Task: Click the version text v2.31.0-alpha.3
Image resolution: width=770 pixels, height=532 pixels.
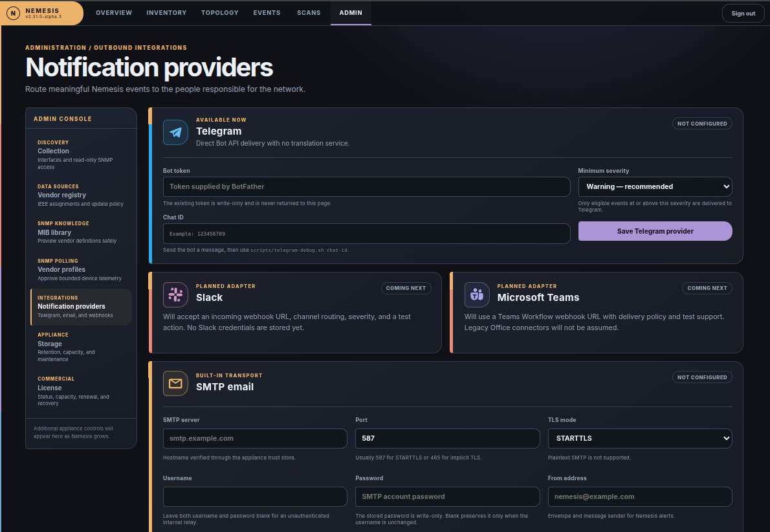Action: point(44,17)
